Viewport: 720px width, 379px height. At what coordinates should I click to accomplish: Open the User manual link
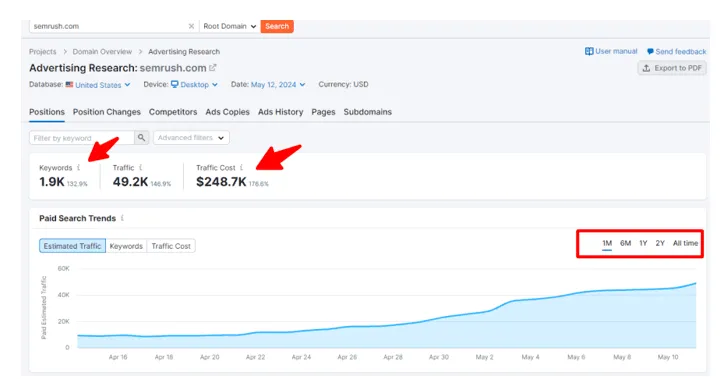(611, 51)
